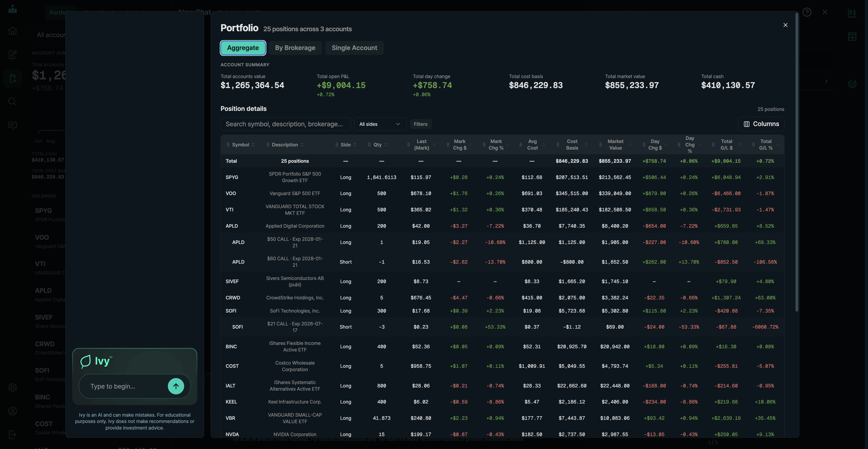Click total accounts value $1,265,364.54

coord(252,86)
